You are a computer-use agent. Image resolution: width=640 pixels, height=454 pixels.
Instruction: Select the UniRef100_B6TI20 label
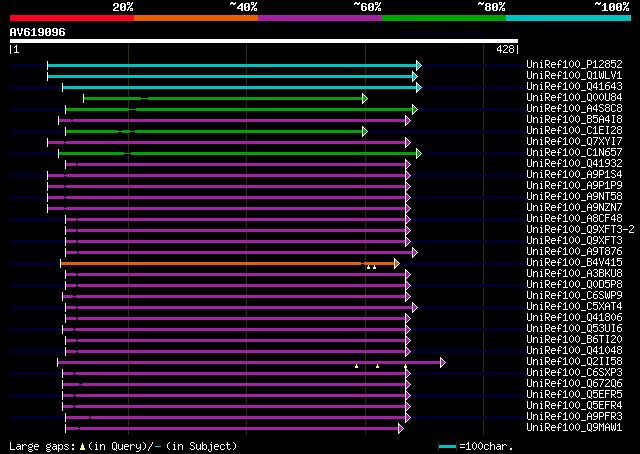[574, 340]
